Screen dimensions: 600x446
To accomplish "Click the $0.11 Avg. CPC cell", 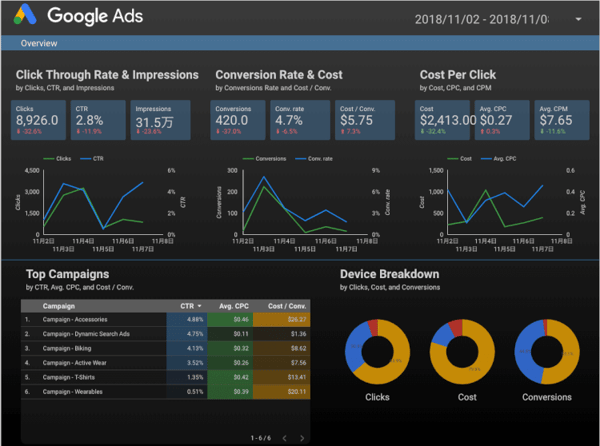I will coord(230,334).
